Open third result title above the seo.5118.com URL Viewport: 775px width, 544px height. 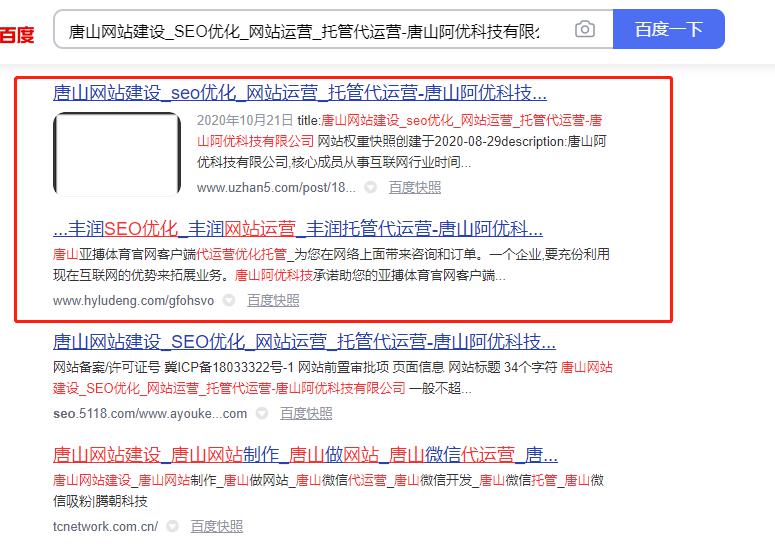pyautogui.click(x=304, y=340)
